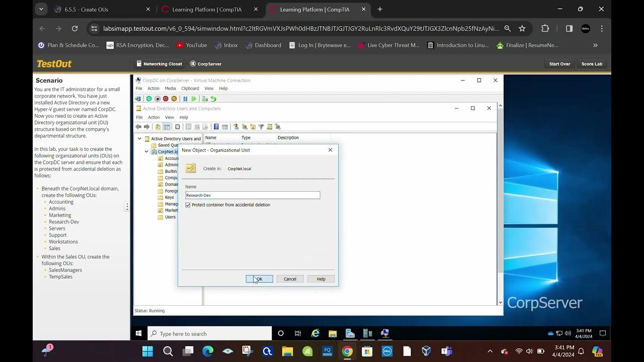Open the YouTube bookmark
Image resolution: width=644 pixels, height=362 pixels.
point(192,45)
